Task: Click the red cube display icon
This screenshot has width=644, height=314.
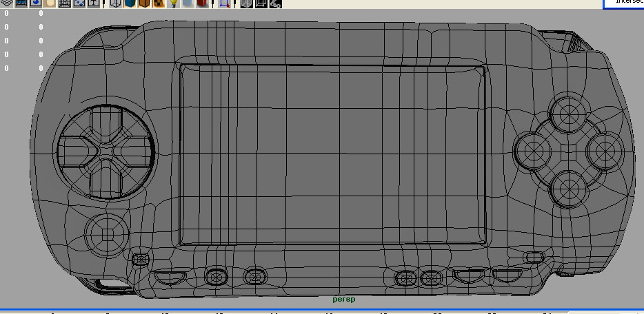Action: pos(203,3)
